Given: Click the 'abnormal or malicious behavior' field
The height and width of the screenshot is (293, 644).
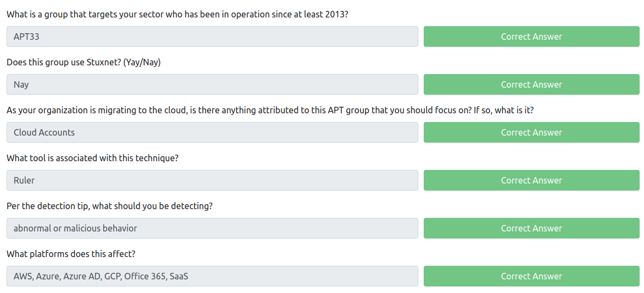Looking at the screenshot, I should 212,228.
